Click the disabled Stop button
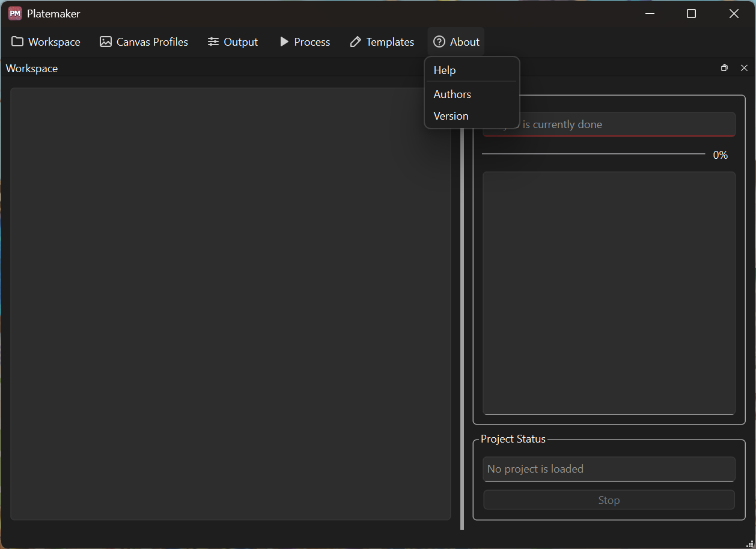 point(609,500)
